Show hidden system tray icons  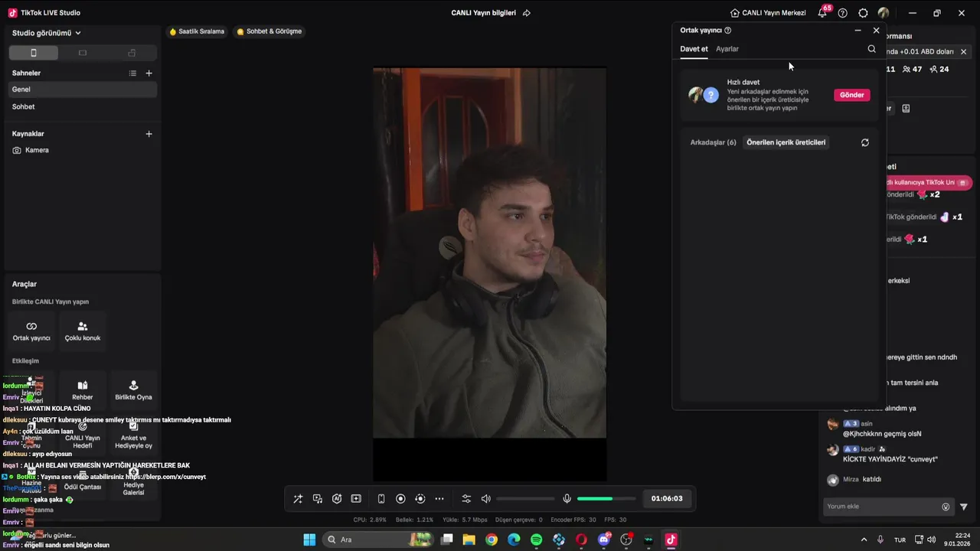[x=864, y=540]
